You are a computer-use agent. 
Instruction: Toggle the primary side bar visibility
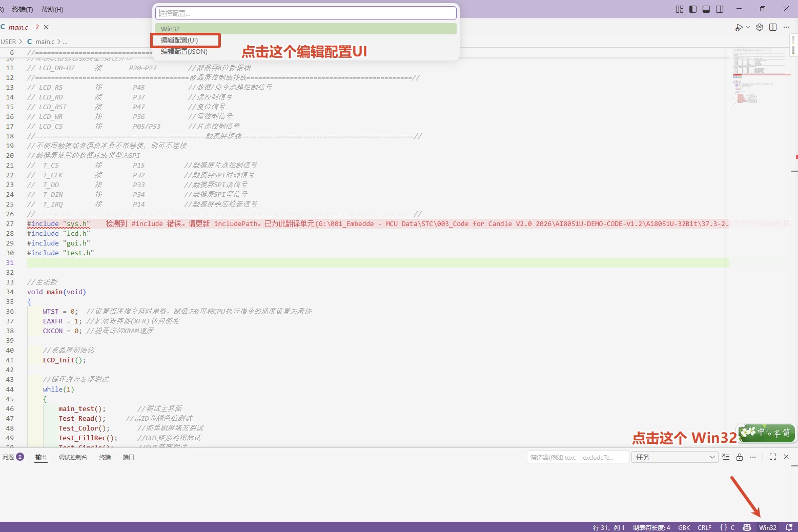(693, 9)
